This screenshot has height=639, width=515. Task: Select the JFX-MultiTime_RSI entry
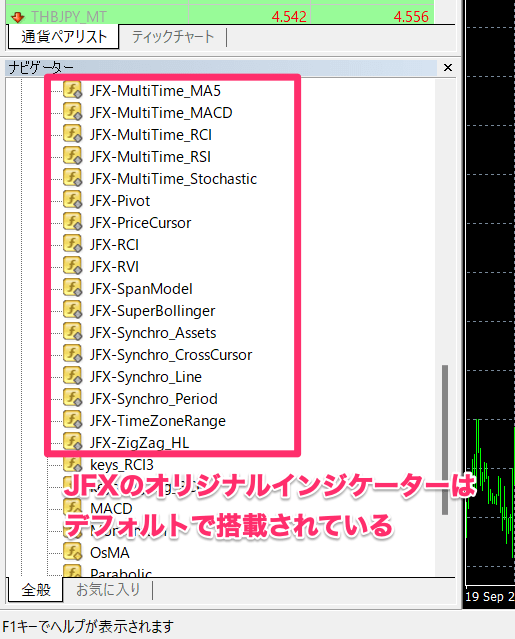[x=150, y=156]
